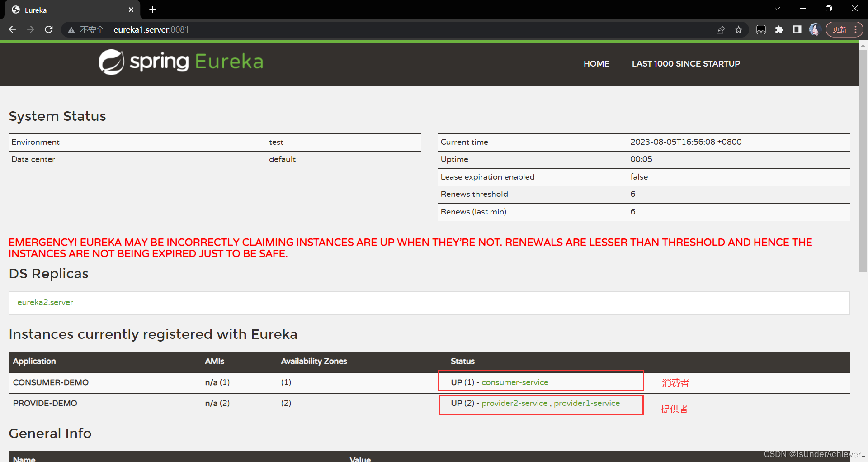Open LAST 1000 SINCE STARTUP page
This screenshot has height=462, width=868.
686,64
